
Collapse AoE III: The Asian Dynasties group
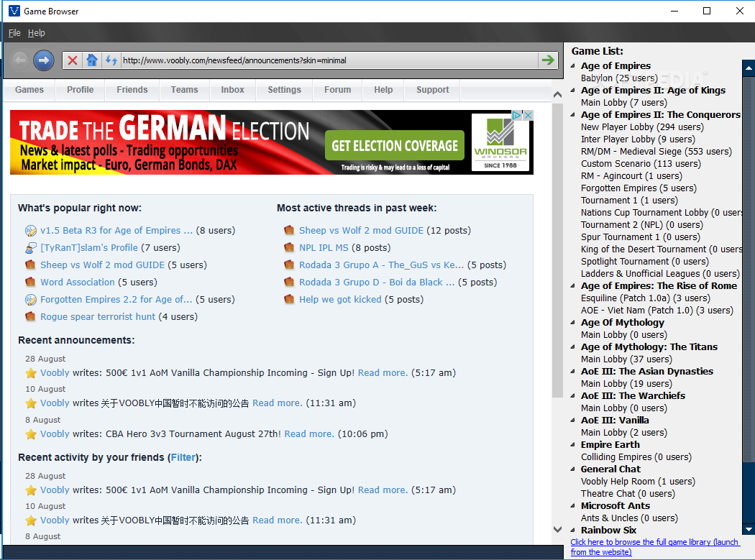click(573, 372)
